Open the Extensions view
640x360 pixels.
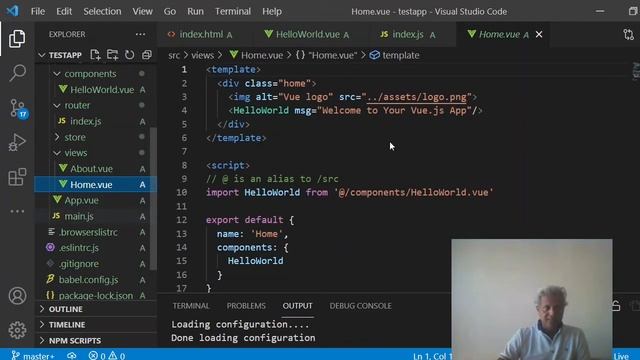pyautogui.click(x=17, y=177)
